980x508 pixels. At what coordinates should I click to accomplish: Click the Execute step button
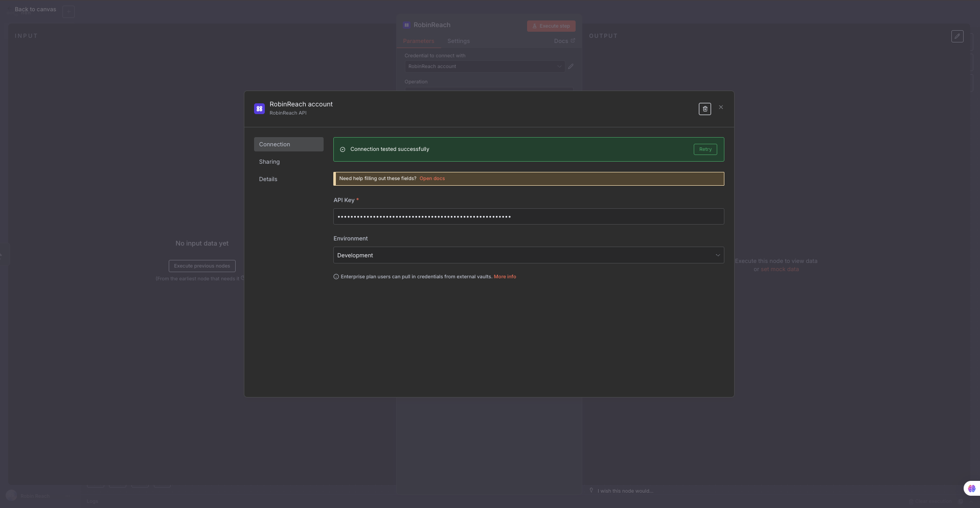[551, 26]
